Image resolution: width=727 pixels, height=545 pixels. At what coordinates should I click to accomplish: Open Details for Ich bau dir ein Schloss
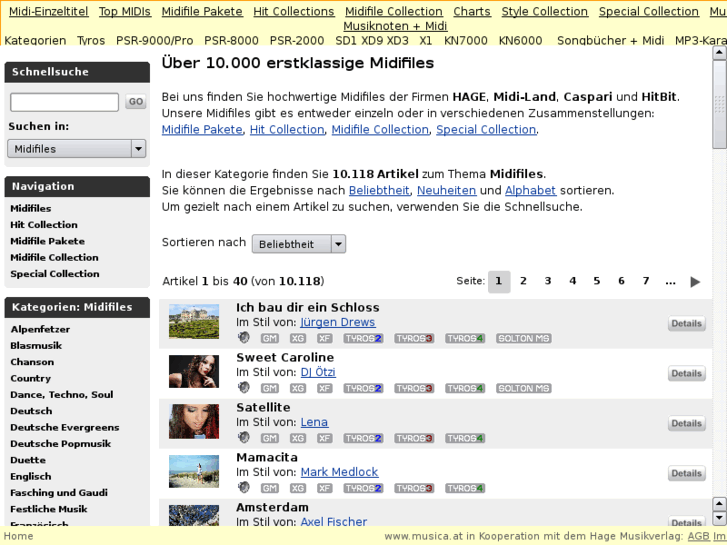(687, 323)
